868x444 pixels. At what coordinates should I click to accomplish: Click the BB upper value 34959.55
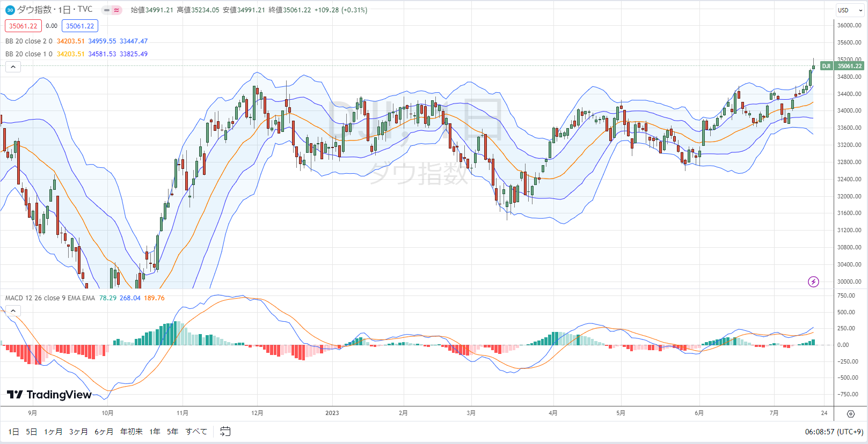102,41
